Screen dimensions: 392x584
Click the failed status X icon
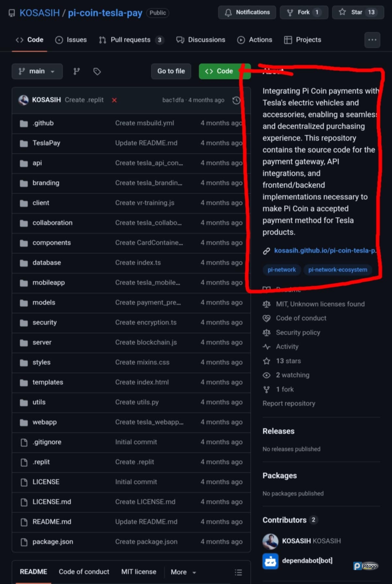pos(114,100)
